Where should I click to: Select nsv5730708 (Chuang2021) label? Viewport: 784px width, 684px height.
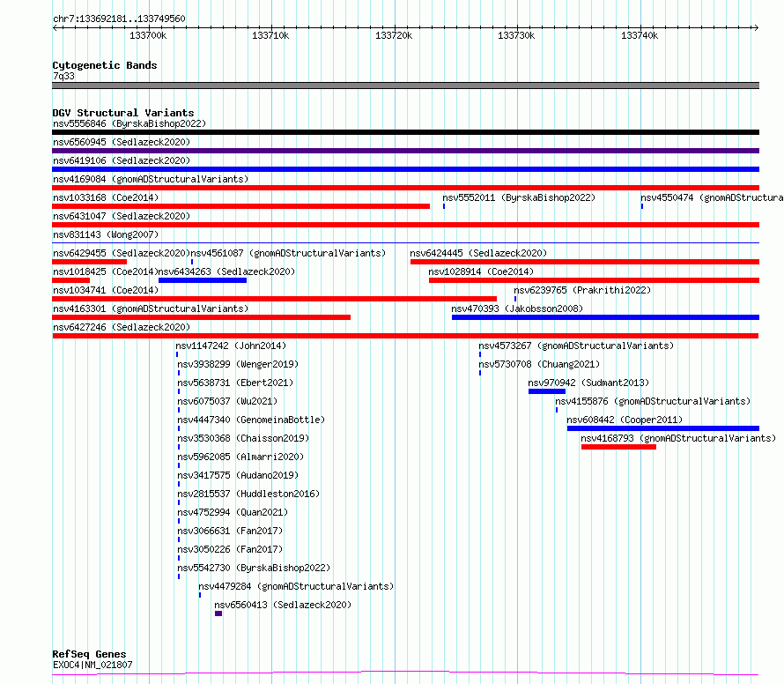539,364
